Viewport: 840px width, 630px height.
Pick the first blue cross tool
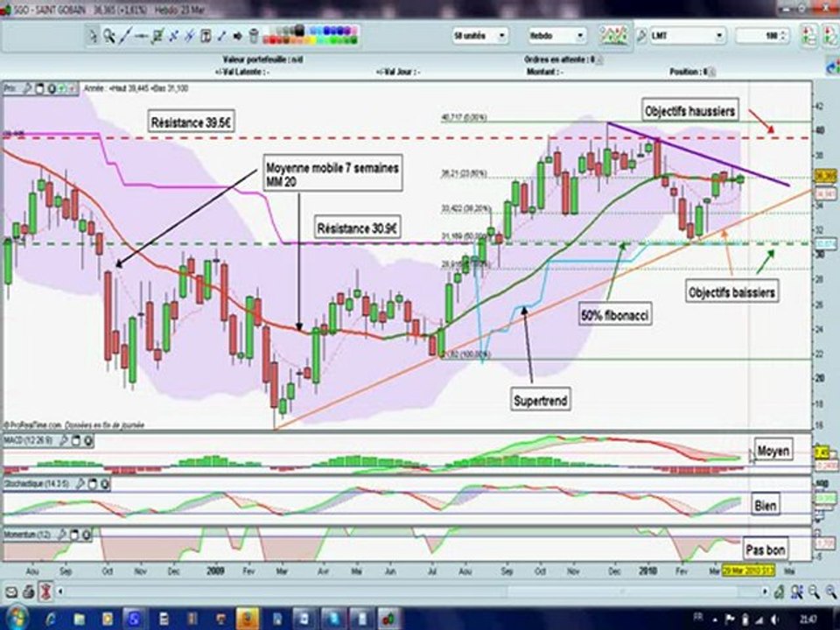click(x=173, y=36)
